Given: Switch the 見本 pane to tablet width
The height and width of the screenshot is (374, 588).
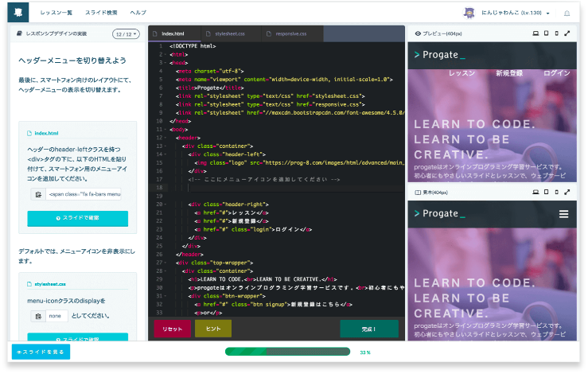Looking at the screenshot, I should [547, 192].
